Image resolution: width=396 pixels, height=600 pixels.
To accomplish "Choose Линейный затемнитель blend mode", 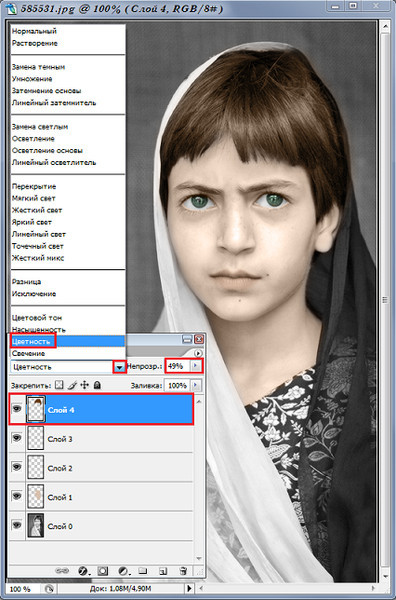I will click(54, 103).
